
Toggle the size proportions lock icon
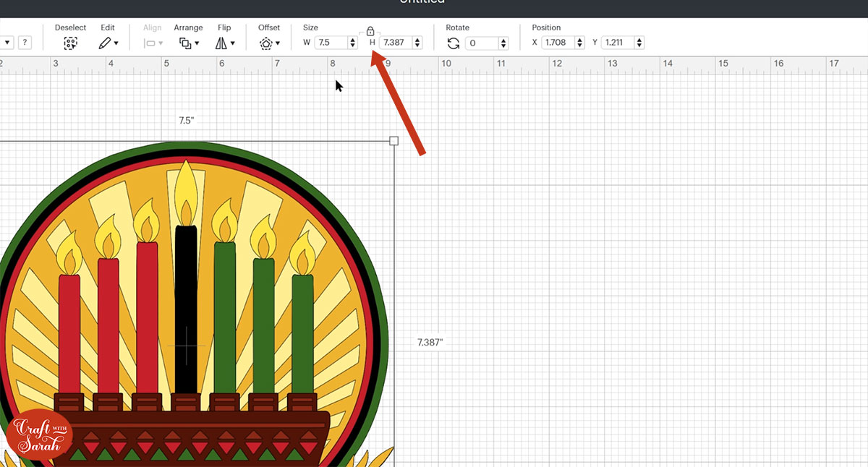[x=370, y=31]
